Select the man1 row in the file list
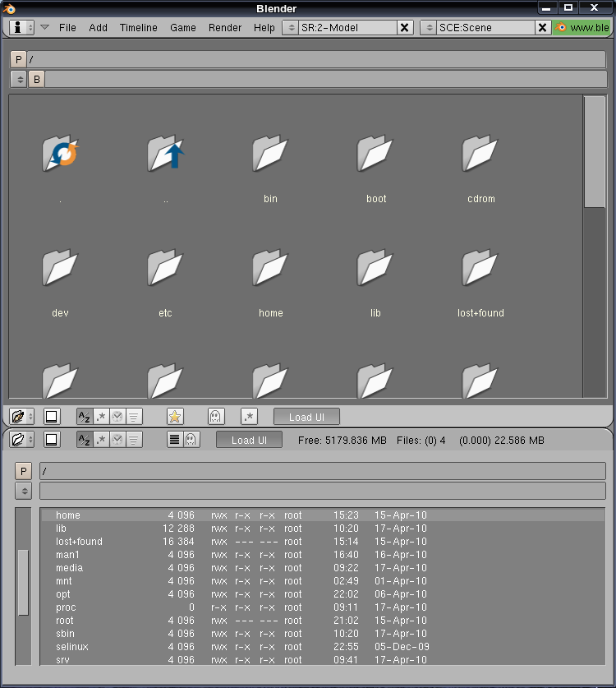The width and height of the screenshot is (616, 688). [x=323, y=555]
